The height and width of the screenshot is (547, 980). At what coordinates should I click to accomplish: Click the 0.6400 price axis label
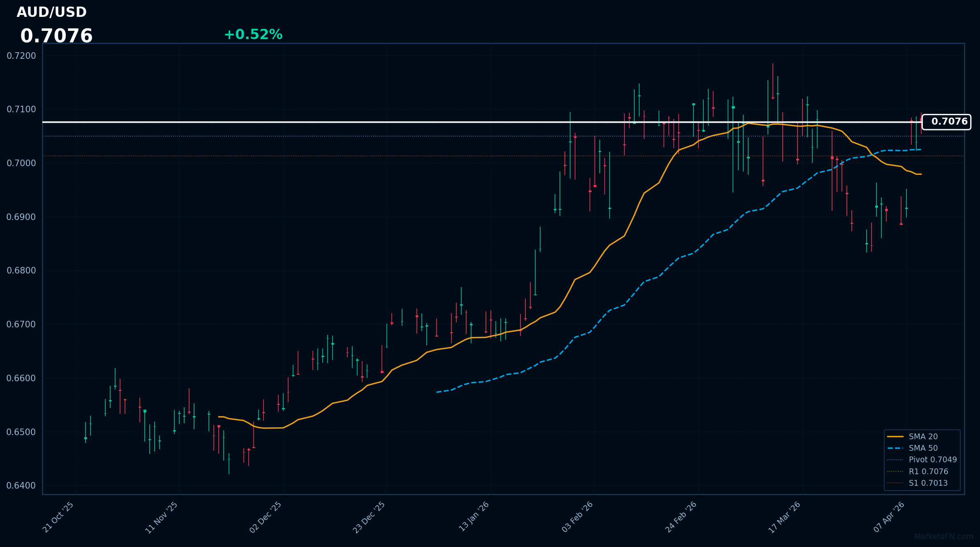[21, 486]
